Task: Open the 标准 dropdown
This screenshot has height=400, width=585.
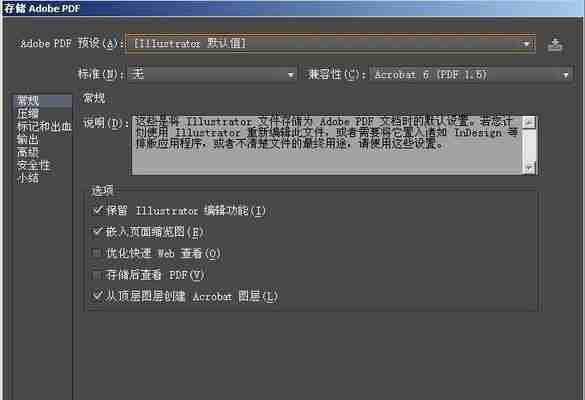Action: coord(212,75)
